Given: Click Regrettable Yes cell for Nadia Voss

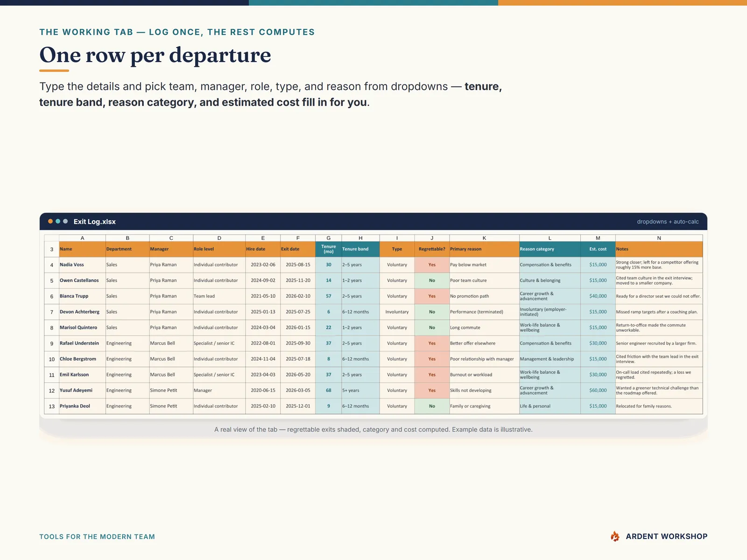Looking at the screenshot, I should (x=432, y=265).
